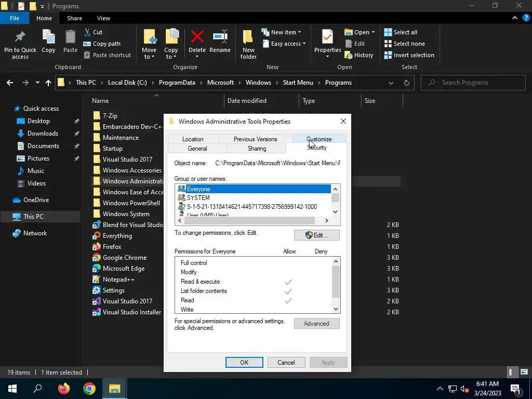Copy path of selected item
The image size is (532, 399).
pyautogui.click(x=102, y=44)
